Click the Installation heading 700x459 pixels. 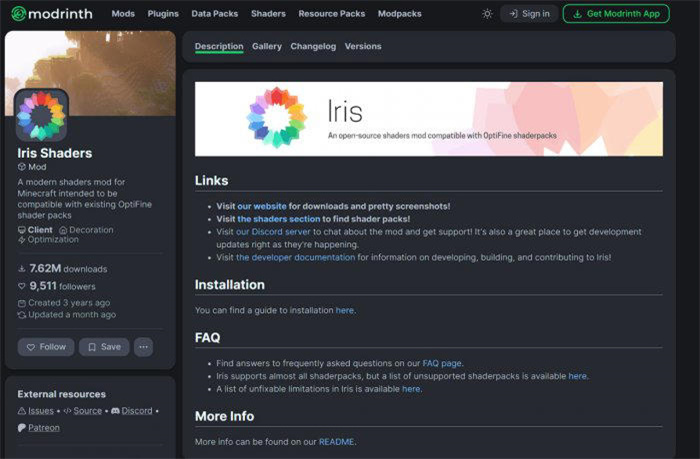point(230,285)
